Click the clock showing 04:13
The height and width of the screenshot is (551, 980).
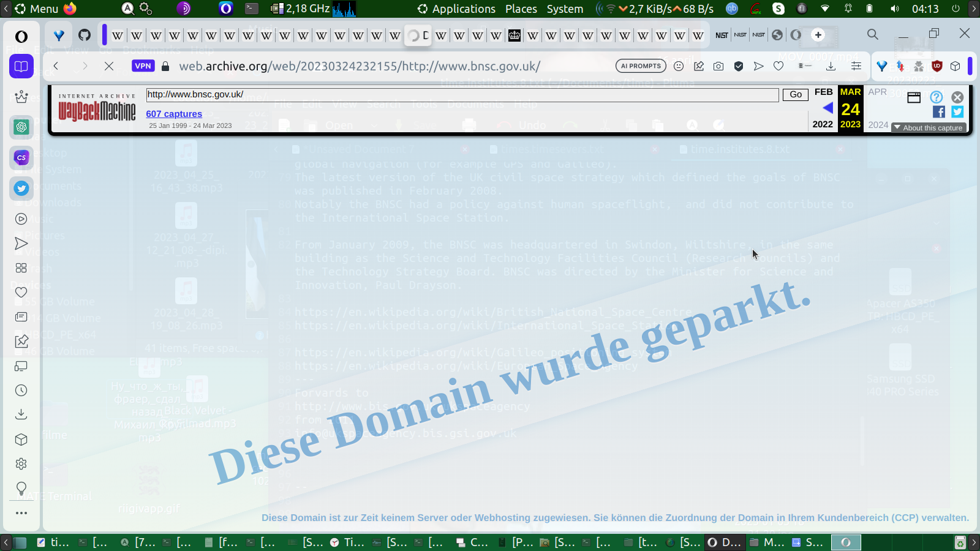click(925, 9)
